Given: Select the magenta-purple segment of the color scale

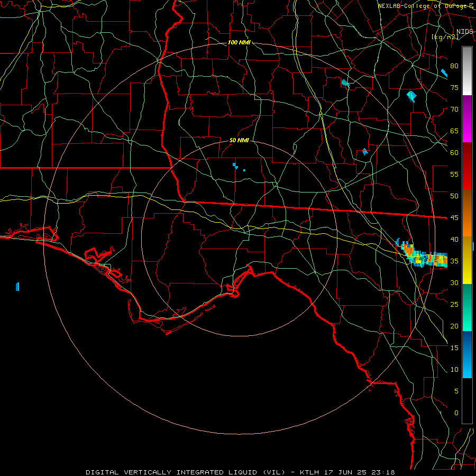Looking at the screenshot, I should [467, 118].
